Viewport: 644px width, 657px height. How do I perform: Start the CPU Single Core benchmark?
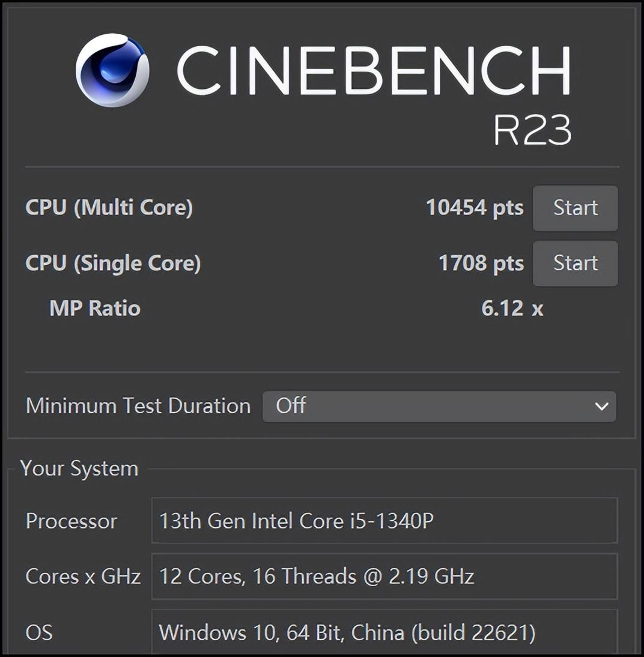tap(576, 264)
